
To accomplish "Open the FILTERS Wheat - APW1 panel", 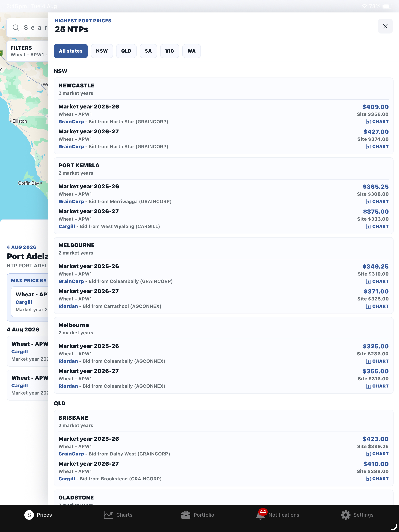I will click(27, 51).
